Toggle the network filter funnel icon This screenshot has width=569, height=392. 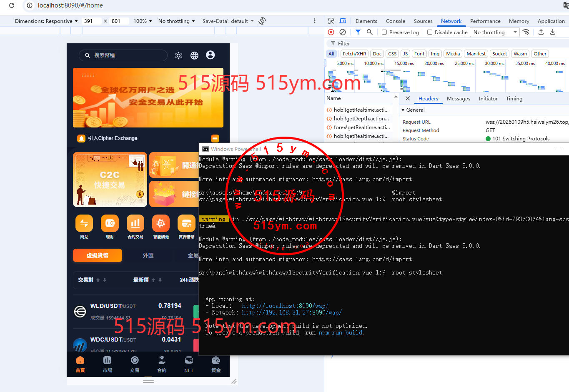[x=358, y=32]
